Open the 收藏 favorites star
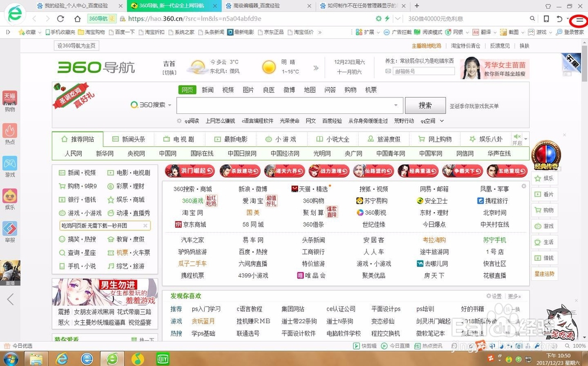The height and width of the screenshot is (366, 588). pos(22,32)
